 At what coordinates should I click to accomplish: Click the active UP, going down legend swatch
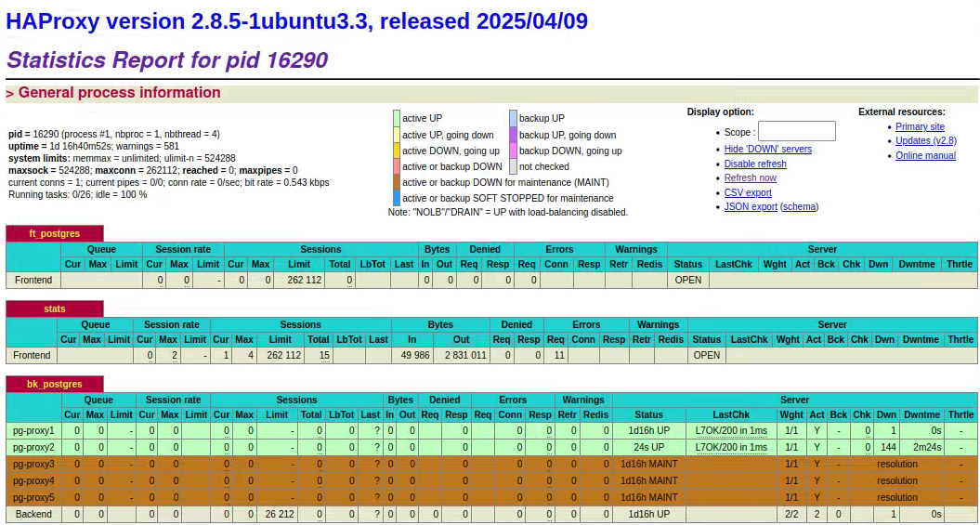tap(397, 135)
